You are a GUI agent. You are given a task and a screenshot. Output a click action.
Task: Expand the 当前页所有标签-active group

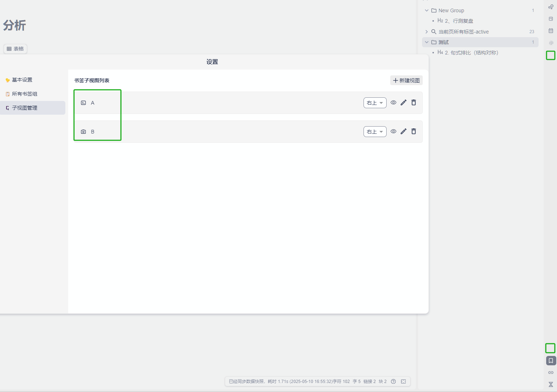point(427,32)
